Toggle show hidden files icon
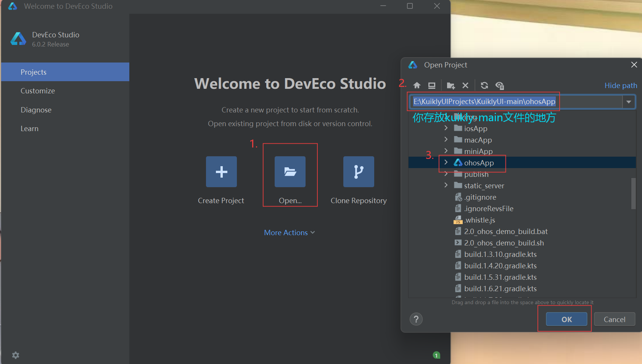 [500, 85]
